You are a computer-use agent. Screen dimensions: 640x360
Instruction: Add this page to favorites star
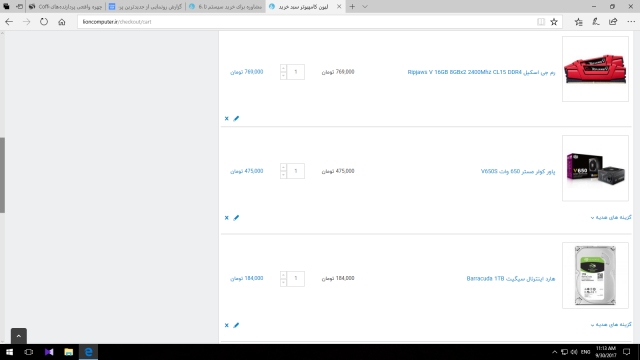554,22
